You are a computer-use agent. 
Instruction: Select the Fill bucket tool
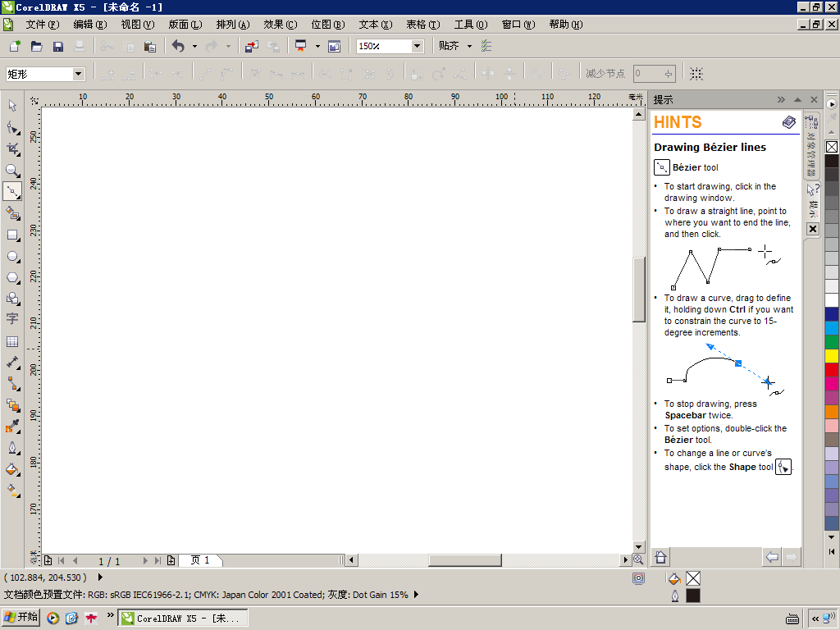coord(12,469)
